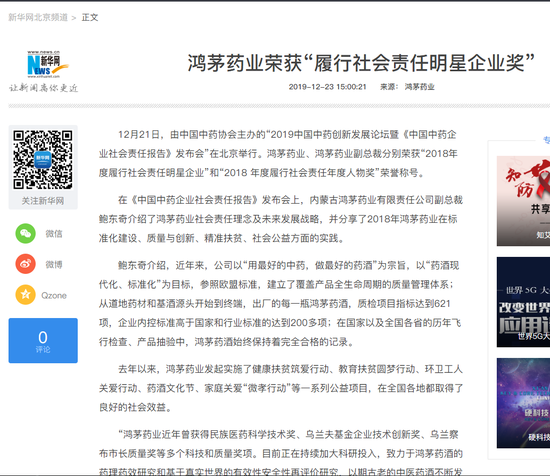
Task: Click the source text 来源: 鸿茅药业
Action: coord(407,87)
